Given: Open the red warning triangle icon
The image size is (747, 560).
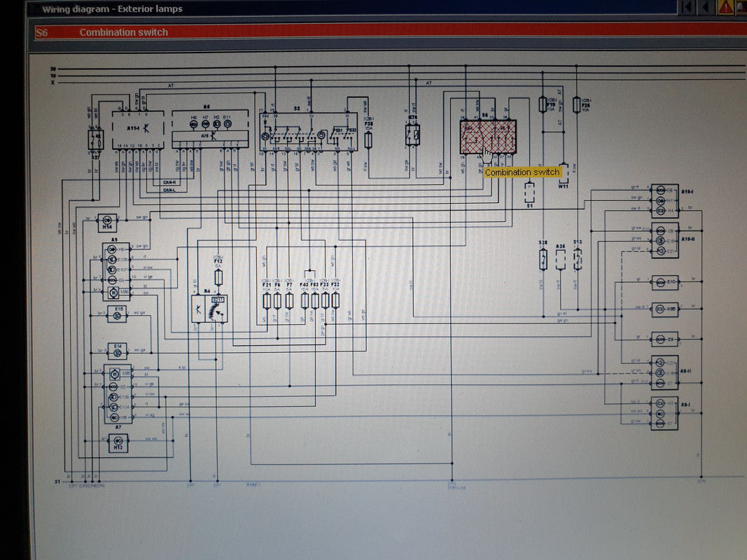Looking at the screenshot, I should pyautogui.click(x=725, y=7).
